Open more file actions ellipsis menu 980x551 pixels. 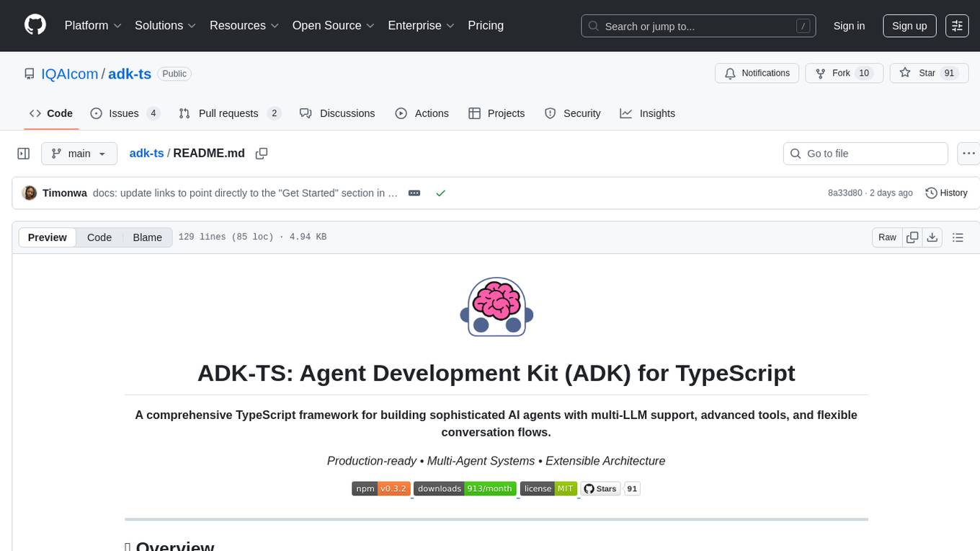[968, 154]
